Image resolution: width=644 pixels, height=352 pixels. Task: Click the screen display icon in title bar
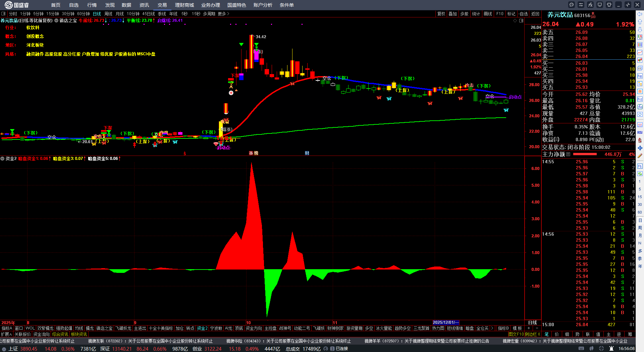pyautogui.click(x=600, y=5)
